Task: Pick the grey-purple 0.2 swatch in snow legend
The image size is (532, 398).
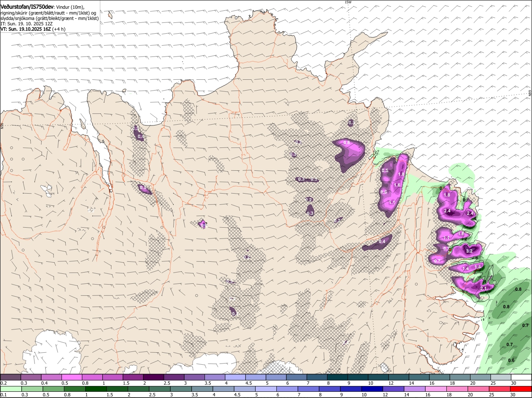Action: [x=10, y=377]
